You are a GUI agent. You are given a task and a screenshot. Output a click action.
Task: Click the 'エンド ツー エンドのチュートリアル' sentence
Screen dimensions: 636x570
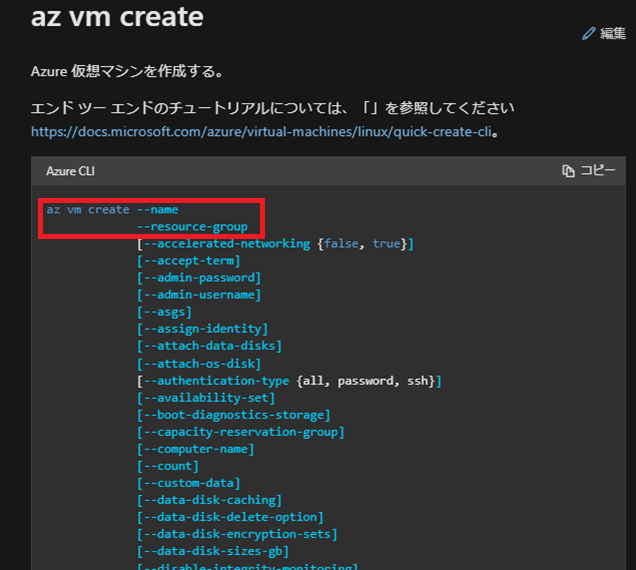(272, 108)
